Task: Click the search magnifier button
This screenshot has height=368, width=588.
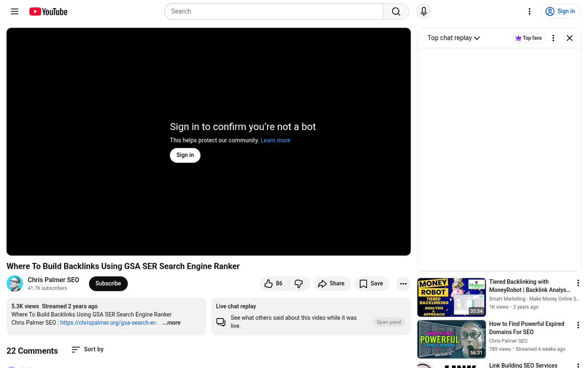Action: click(396, 11)
